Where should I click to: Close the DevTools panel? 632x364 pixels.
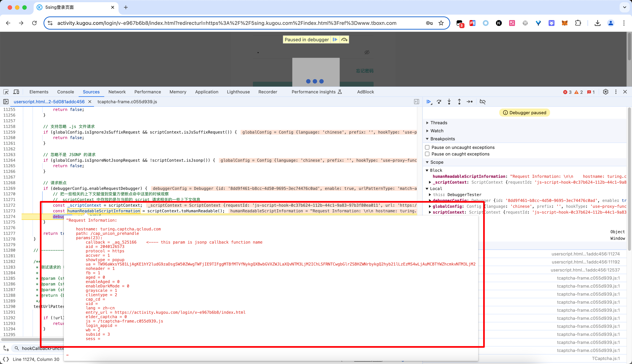coord(625,92)
